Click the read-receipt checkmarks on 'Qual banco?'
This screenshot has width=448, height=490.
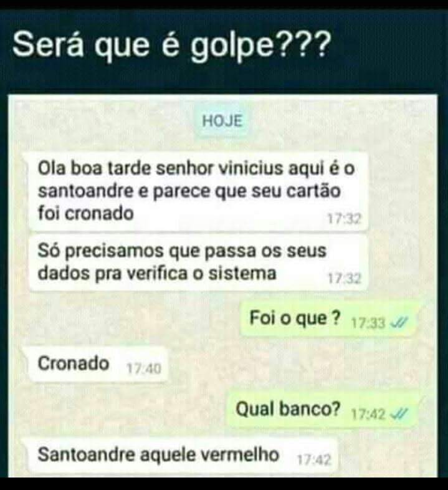click(x=399, y=414)
